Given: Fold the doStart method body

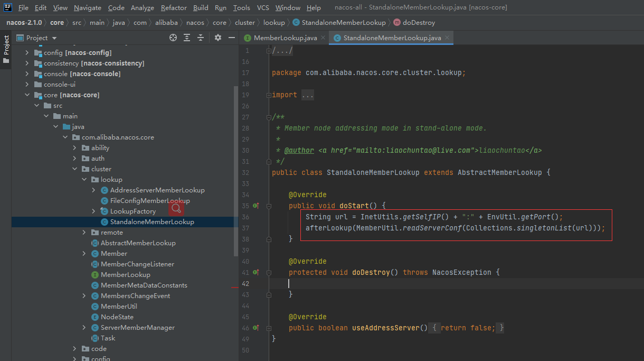Looking at the screenshot, I should [269, 206].
